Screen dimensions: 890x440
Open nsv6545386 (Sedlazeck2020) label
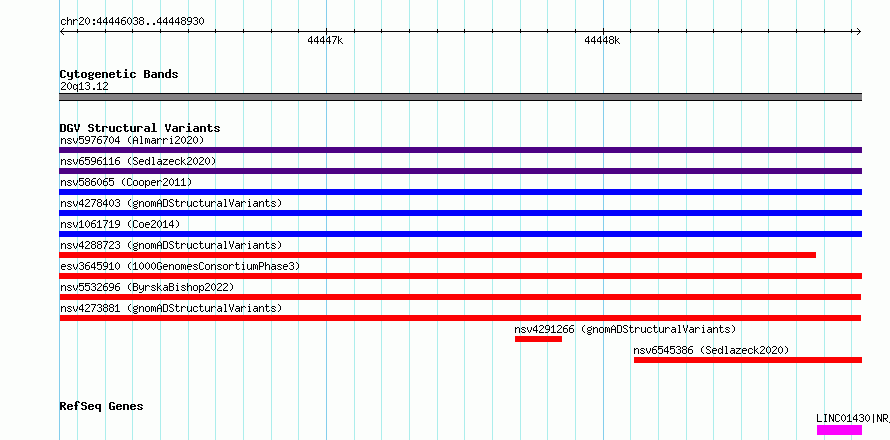tap(711, 350)
